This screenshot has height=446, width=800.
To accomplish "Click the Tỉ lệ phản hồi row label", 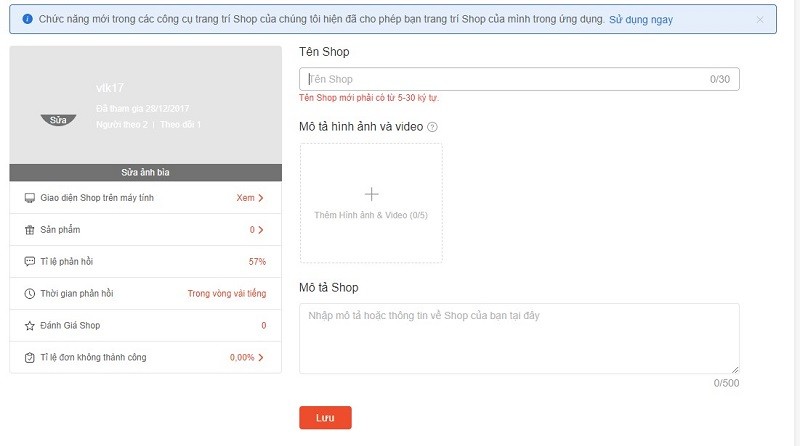I will click(66, 261).
